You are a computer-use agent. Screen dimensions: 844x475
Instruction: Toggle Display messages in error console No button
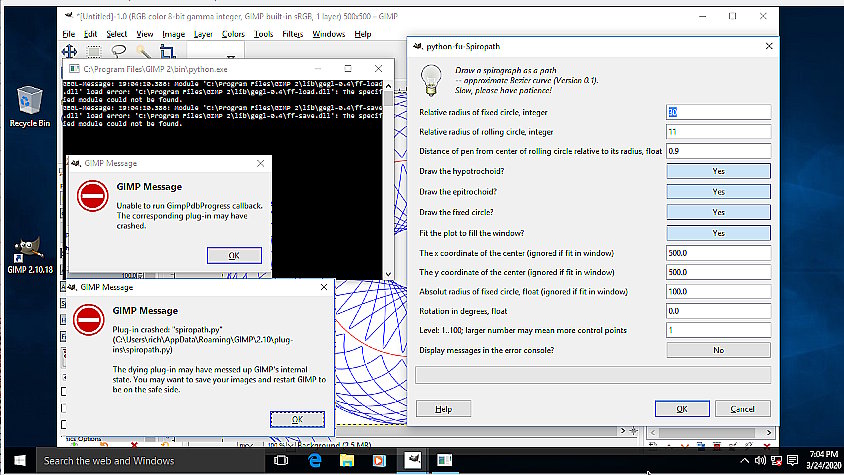(x=718, y=350)
